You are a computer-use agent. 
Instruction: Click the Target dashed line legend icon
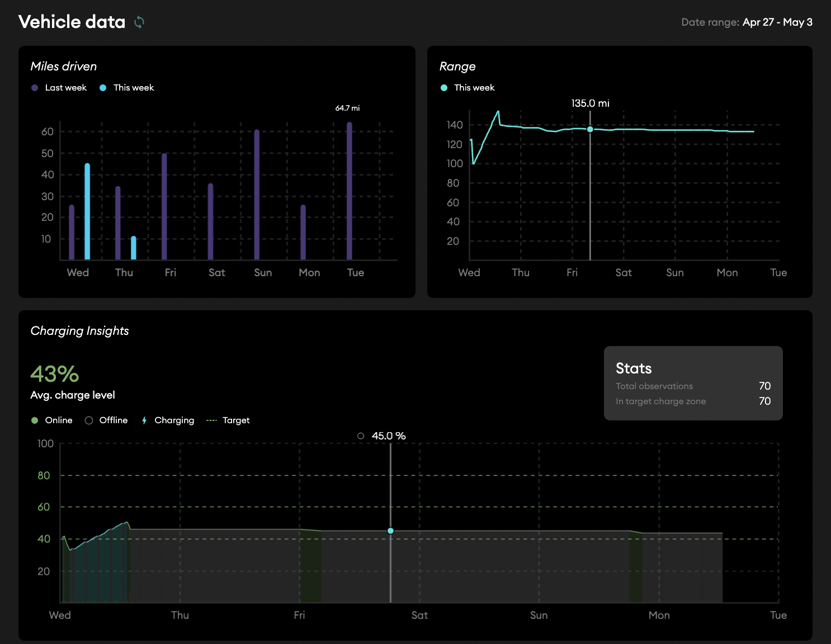click(211, 420)
